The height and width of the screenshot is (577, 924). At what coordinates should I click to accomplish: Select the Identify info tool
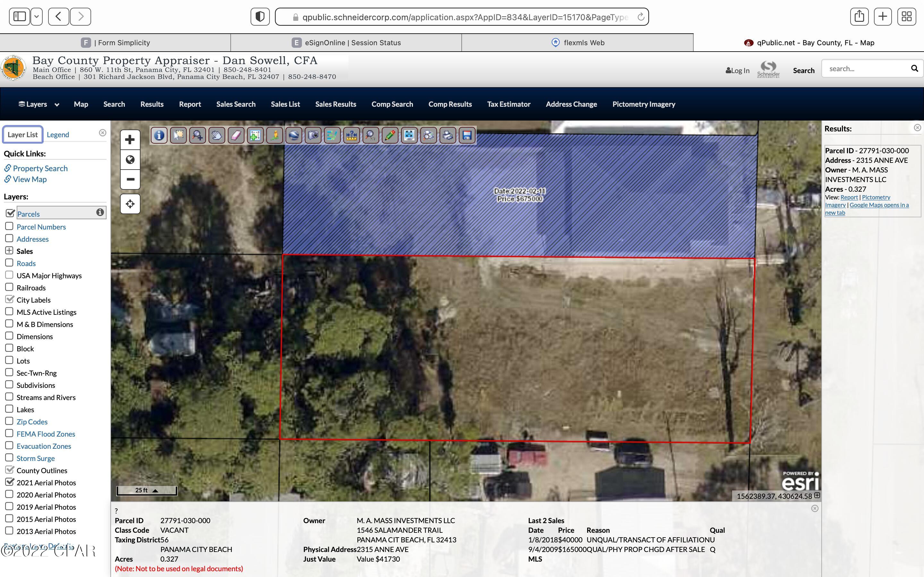[x=159, y=136]
